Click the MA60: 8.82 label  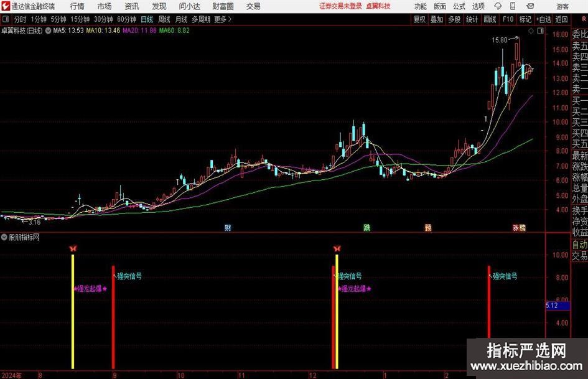tap(174, 30)
